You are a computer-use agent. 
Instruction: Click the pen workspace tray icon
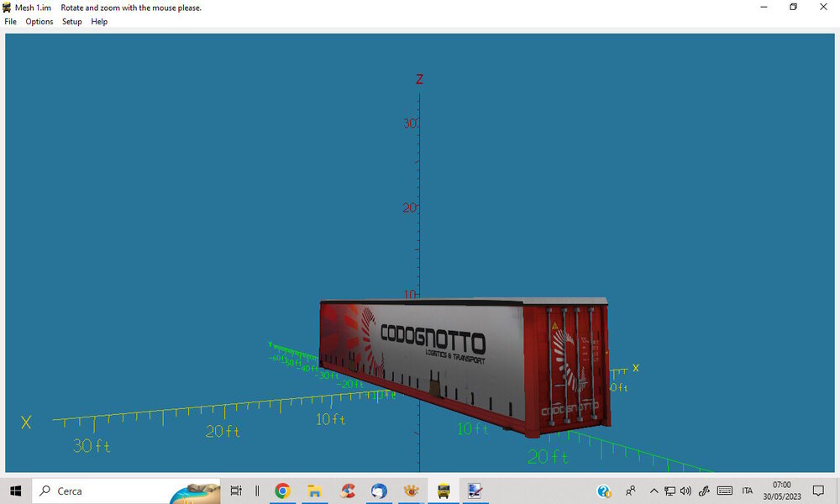click(x=704, y=491)
